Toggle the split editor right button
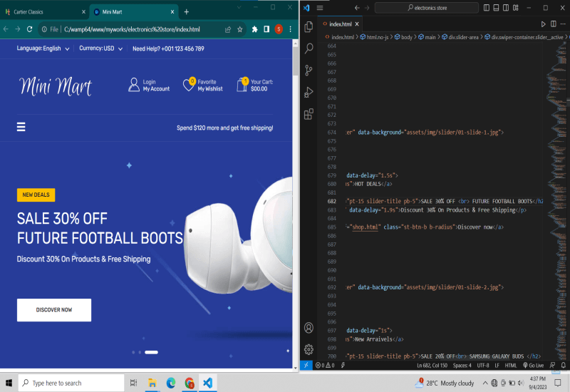 point(552,25)
